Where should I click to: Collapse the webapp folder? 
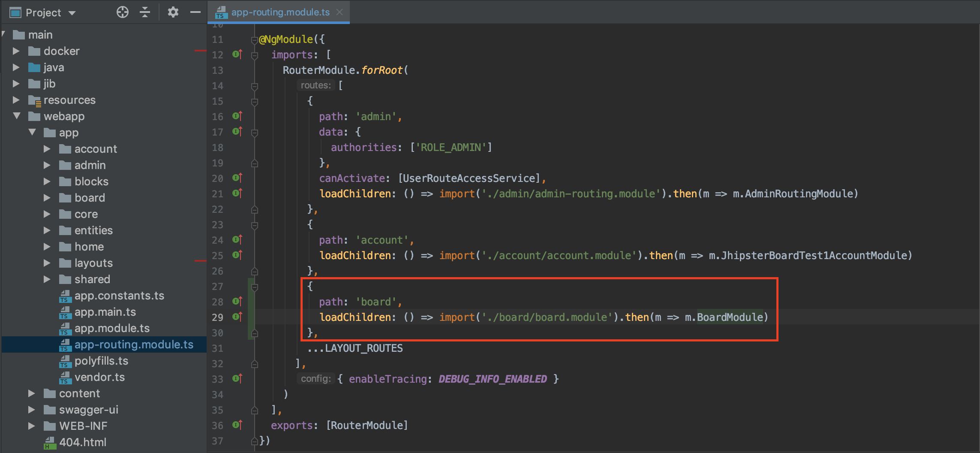pyautogui.click(x=17, y=116)
